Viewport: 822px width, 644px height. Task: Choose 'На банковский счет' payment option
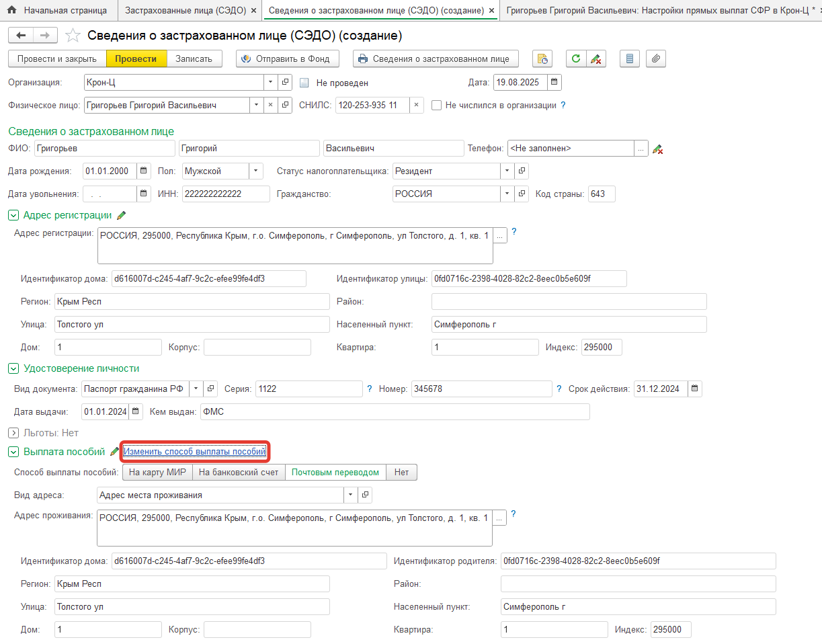pyautogui.click(x=239, y=473)
